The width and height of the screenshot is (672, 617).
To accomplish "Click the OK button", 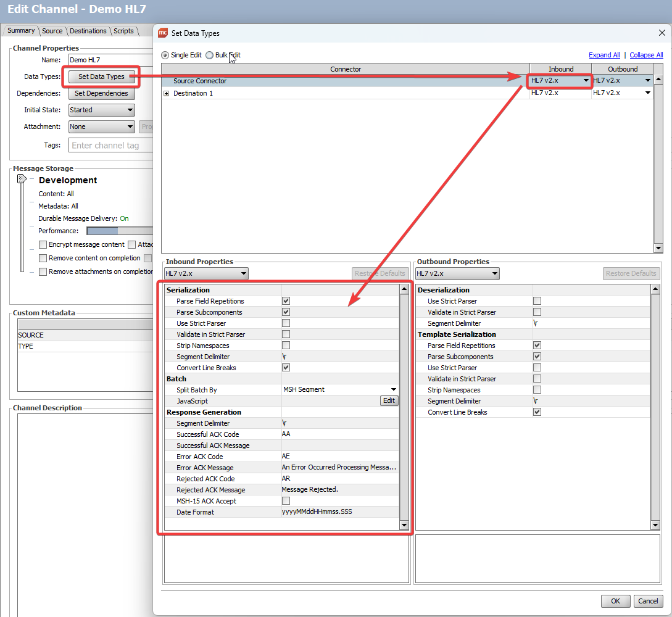I will coord(615,601).
